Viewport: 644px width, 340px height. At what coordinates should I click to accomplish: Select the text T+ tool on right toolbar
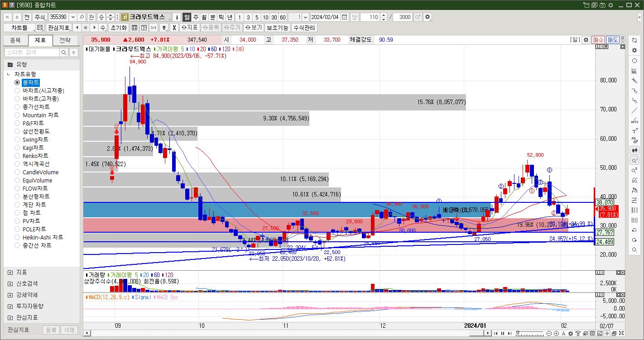tap(634, 131)
